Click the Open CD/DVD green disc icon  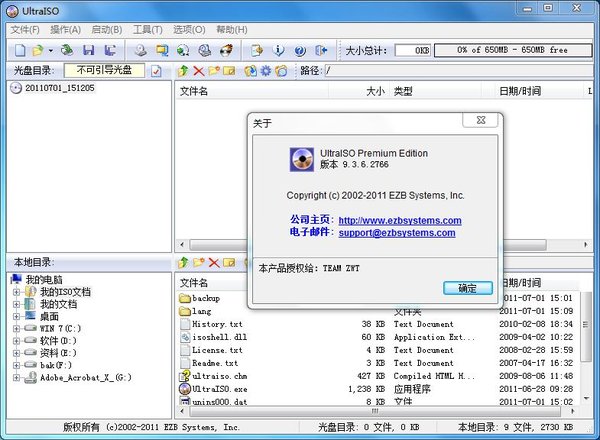67,50
